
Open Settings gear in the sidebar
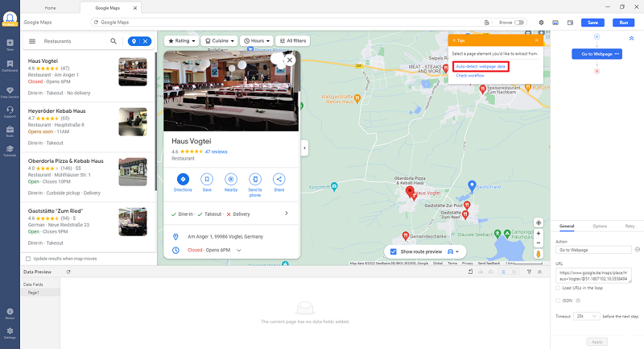click(x=10, y=334)
